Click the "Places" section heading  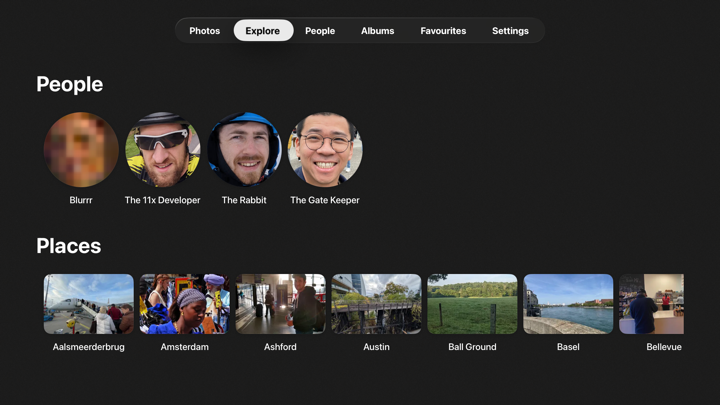pos(69,246)
